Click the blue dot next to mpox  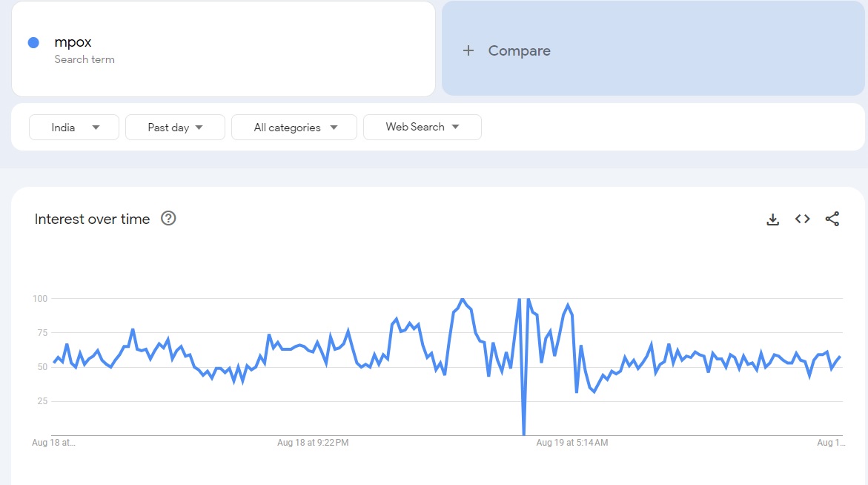33,42
